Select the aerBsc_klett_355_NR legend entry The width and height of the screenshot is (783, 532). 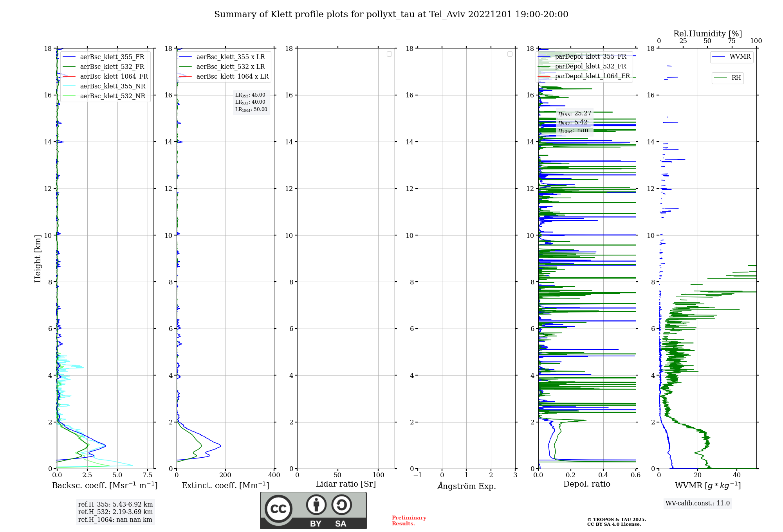tap(105, 86)
